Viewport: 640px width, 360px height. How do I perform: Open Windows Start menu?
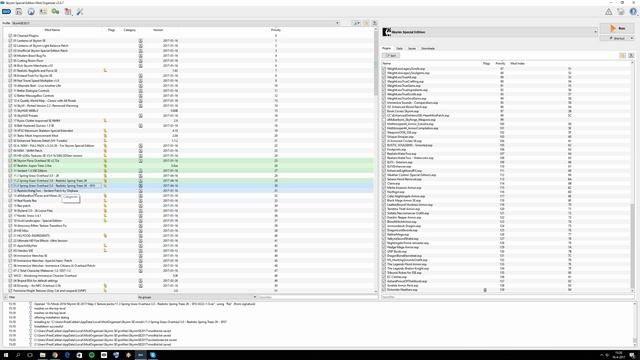click(x=6, y=355)
